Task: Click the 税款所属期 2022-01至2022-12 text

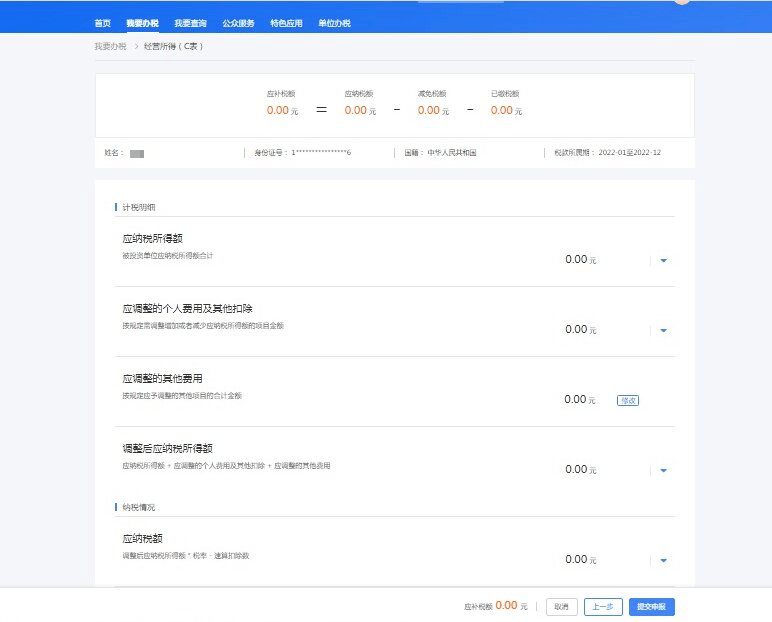Action: pos(608,153)
